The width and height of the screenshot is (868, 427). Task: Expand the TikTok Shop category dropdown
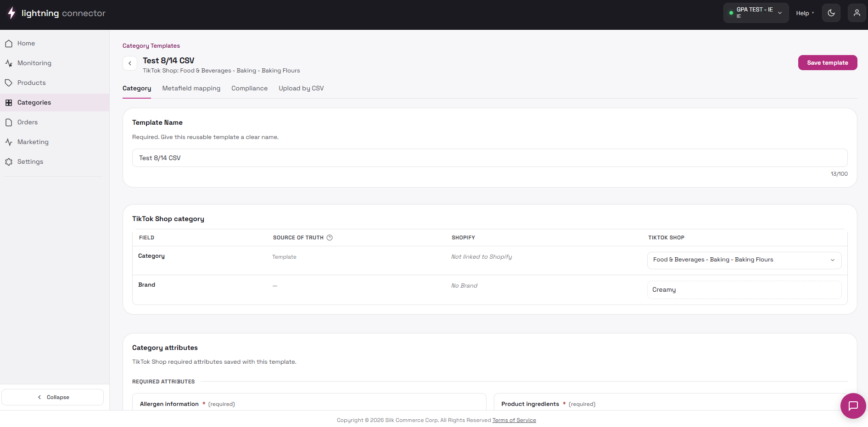coord(744,260)
